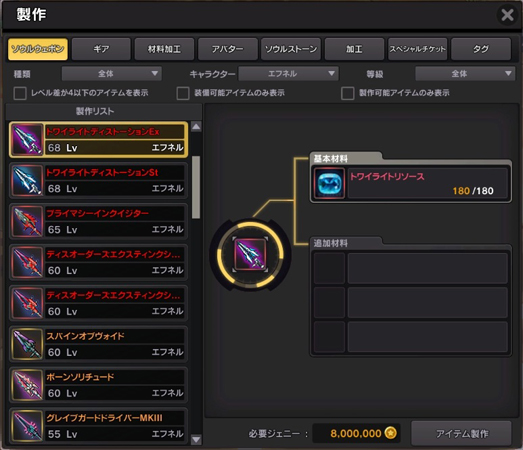This screenshot has height=450, width=523.
Task: Check 製作可能アイテムのみ表示 checkbox
Action: point(348,93)
